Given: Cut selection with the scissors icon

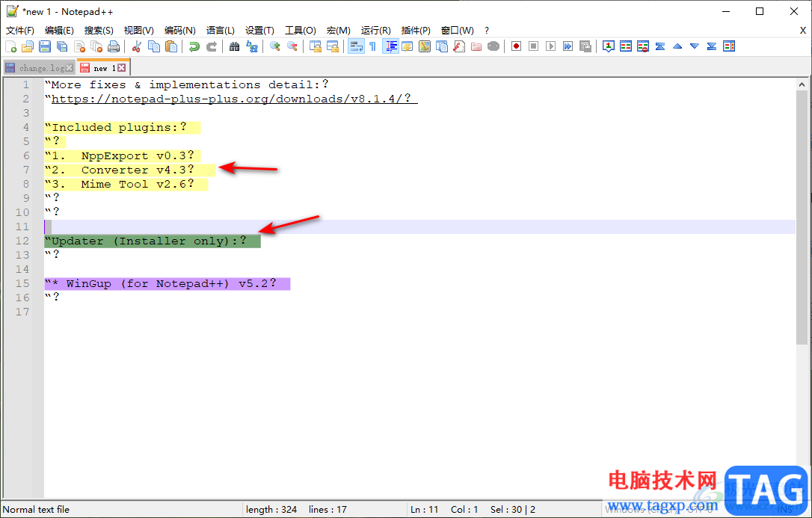Looking at the screenshot, I should [137, 46].
